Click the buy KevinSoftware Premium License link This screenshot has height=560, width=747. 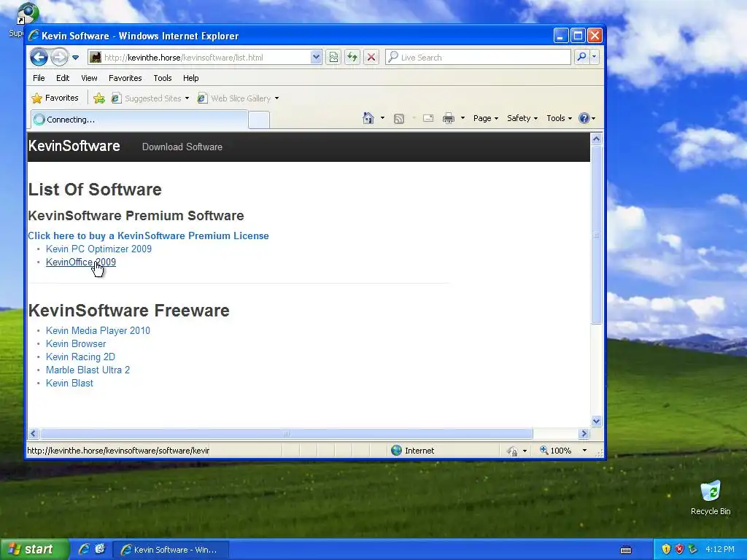pos(148,236)
